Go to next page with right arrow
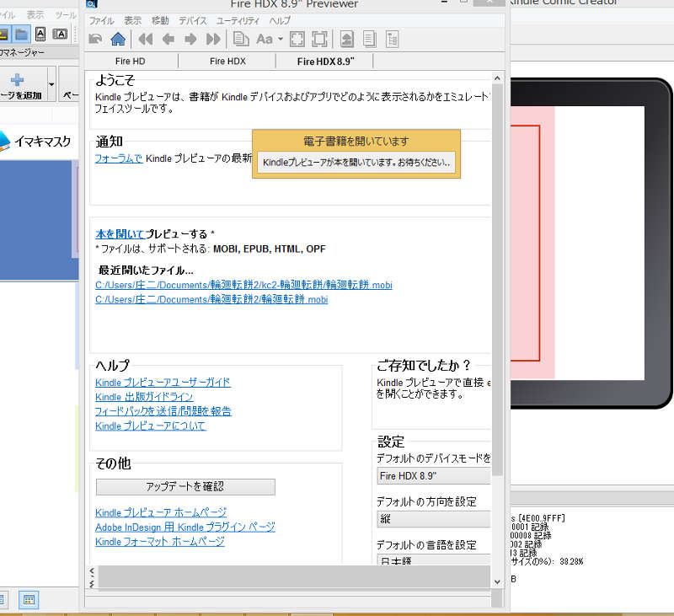 [190, 40]
